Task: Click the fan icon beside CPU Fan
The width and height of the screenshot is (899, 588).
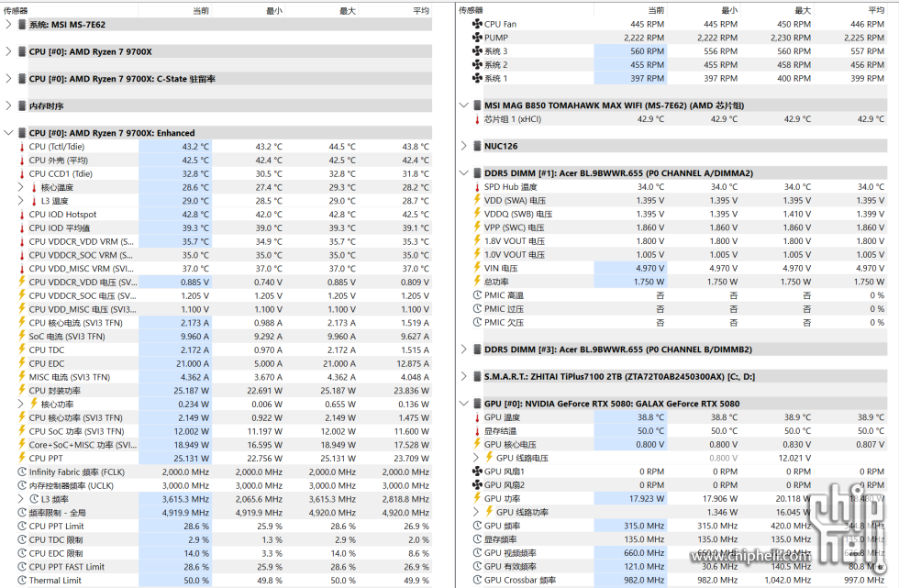Action: [x=477, y=24]
